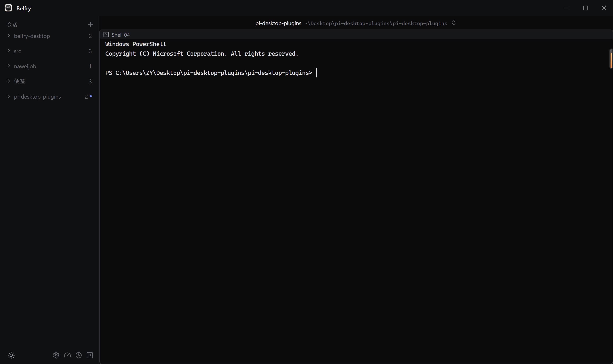Collapse the sidebar panel icon
Screen dimensions: 613x364
point(90,355)
